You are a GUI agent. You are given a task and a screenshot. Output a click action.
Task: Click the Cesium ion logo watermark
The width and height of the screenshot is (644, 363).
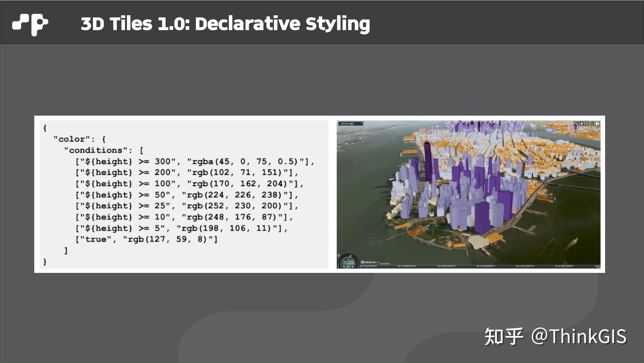pyautogui.click(x=370, y=262)
